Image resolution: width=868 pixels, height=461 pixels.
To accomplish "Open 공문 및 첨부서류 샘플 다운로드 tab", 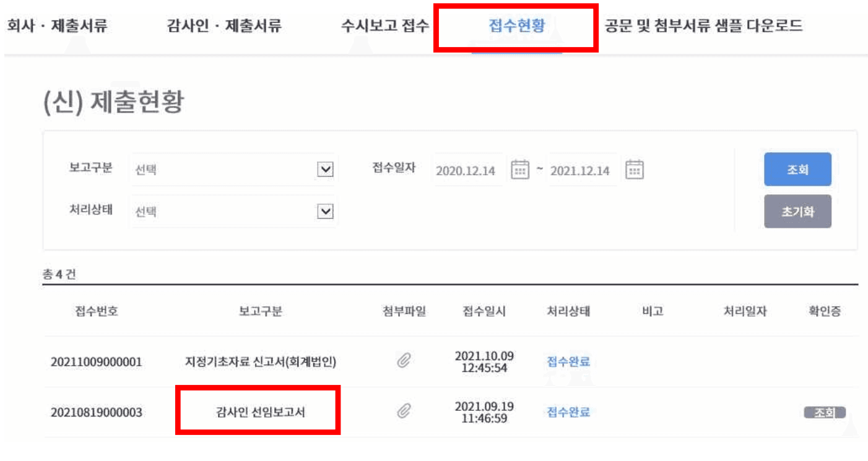I will click(x=704, y=26).
